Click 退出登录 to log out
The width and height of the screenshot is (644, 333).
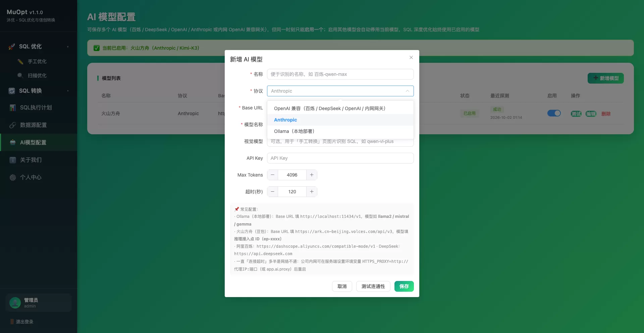pyautogui.click(x=24, y=322)
